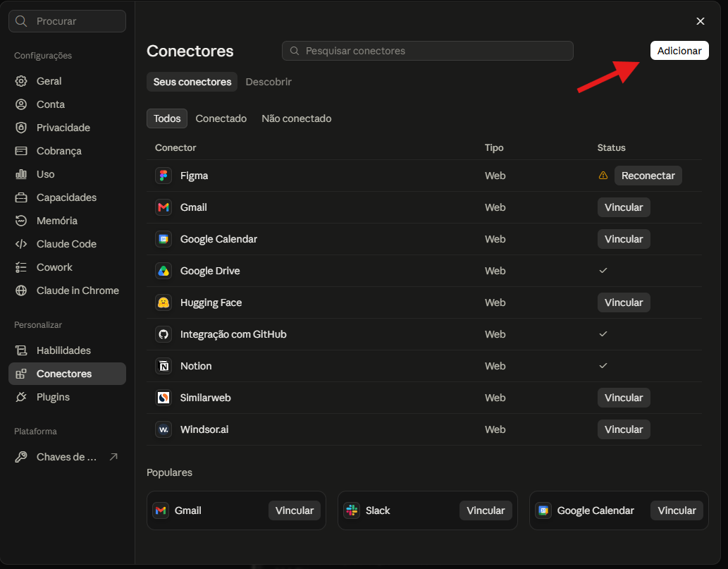This screenshot has height=569, width=728.
Task: Click the Habilidades icon in sidebar
Action: pos(21,350)
